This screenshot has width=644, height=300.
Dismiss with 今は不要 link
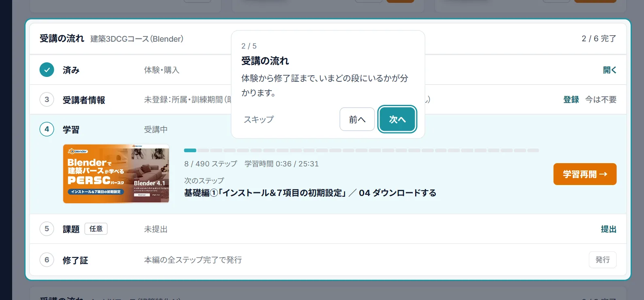coord(601,100)
